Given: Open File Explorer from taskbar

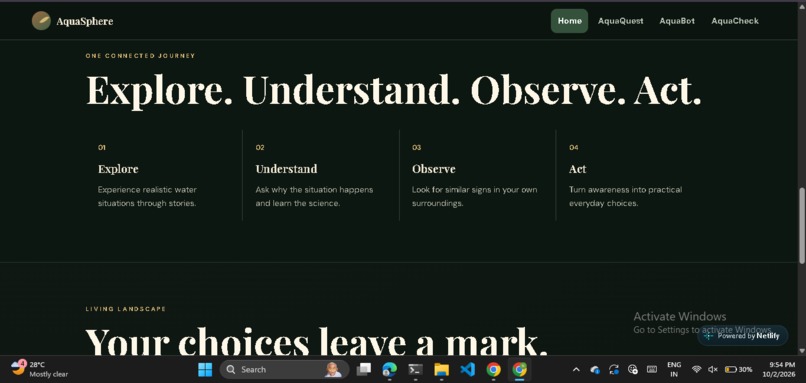Looking at the screenshot, I should [x=441, y=369].
